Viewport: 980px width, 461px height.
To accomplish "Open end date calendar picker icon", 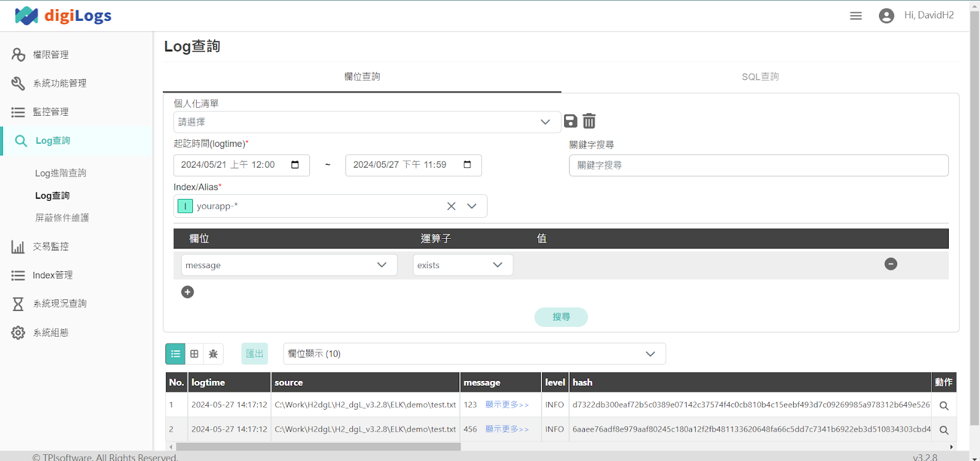I will click(467, 165).
